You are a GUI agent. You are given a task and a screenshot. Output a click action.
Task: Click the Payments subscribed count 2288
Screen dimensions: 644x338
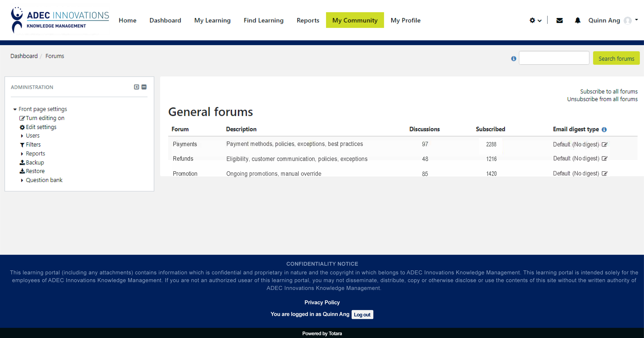491,144
